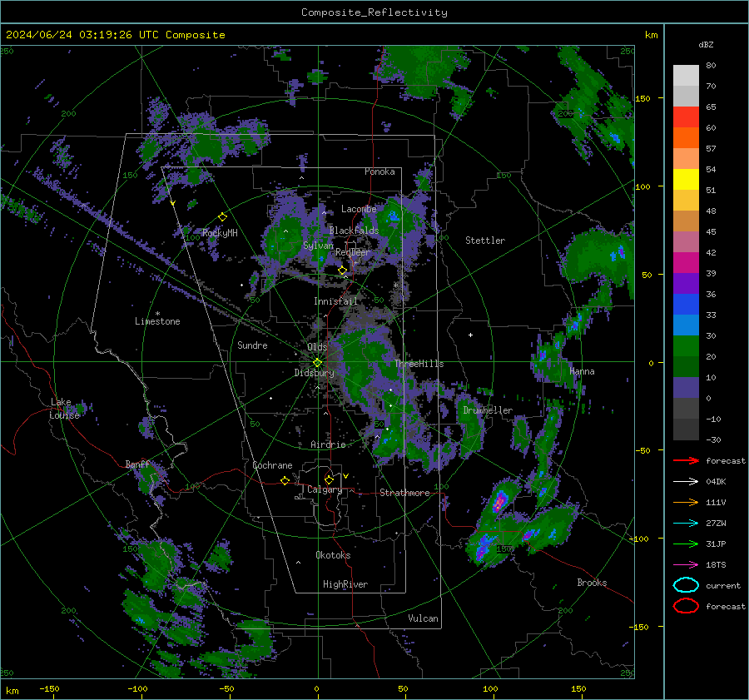Click the orange 111V arrow legend icon
Viewport: 749px width, 700px height.
point(686,502)
